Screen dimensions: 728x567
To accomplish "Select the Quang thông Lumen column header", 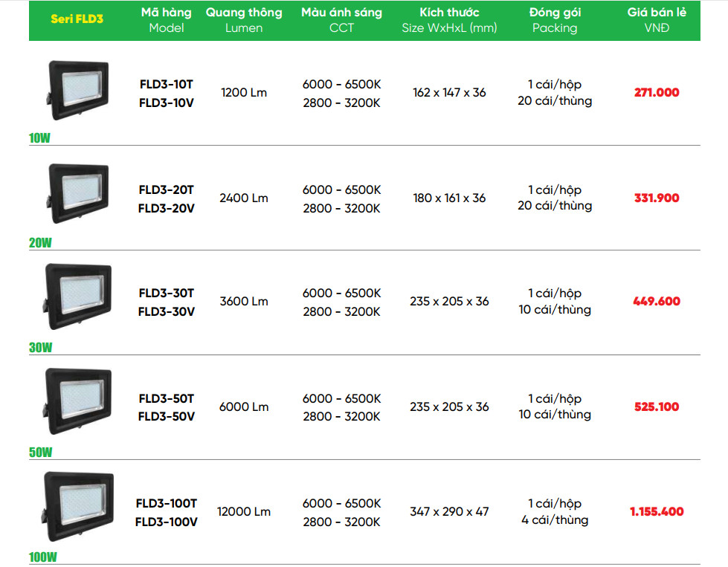I will 244,20.
